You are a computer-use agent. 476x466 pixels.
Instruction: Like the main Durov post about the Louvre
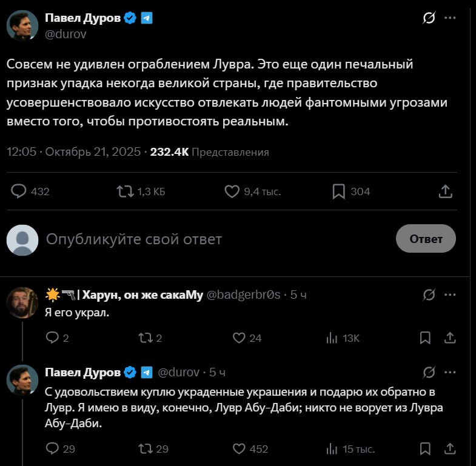[x=232, y=191]
